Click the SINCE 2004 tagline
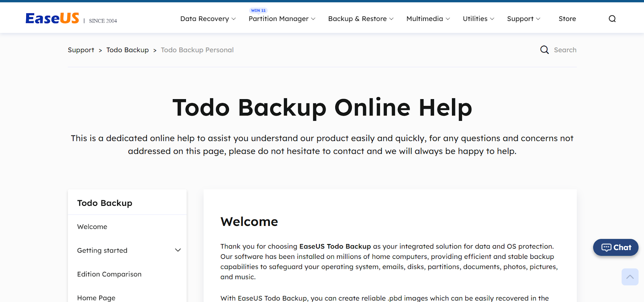This screenshot has height=302, width=644. pyautogui.click(x=103, y=21)
